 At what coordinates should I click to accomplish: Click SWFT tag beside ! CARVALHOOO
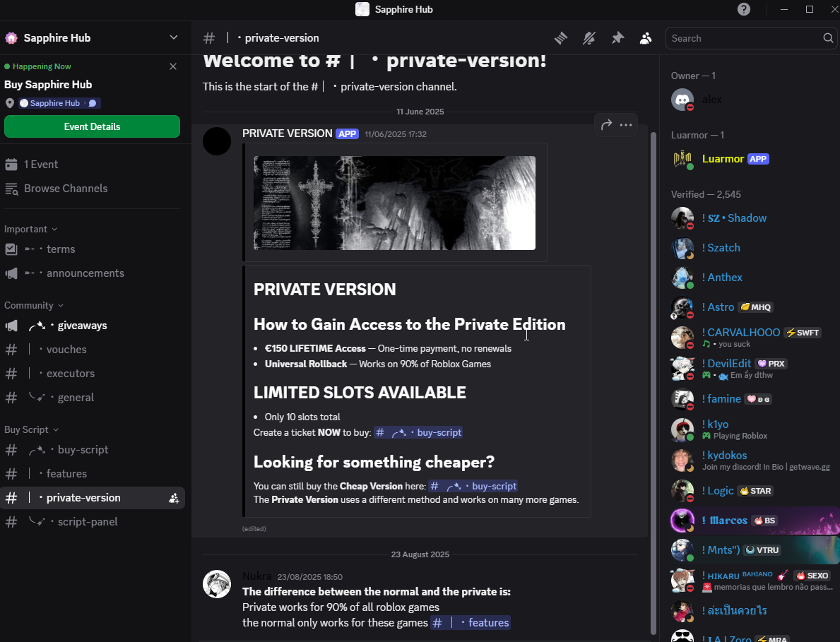click(803, 333)
